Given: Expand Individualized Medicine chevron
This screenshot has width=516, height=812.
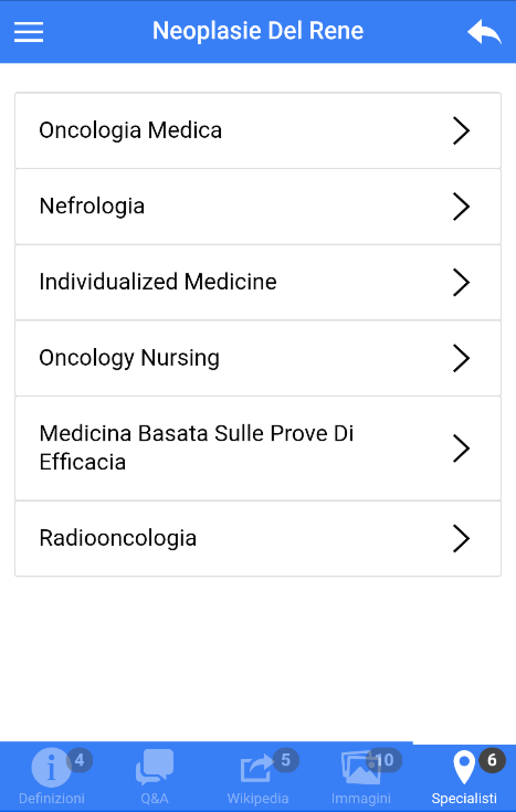Looking at the screenshot, I should (461, 282).
